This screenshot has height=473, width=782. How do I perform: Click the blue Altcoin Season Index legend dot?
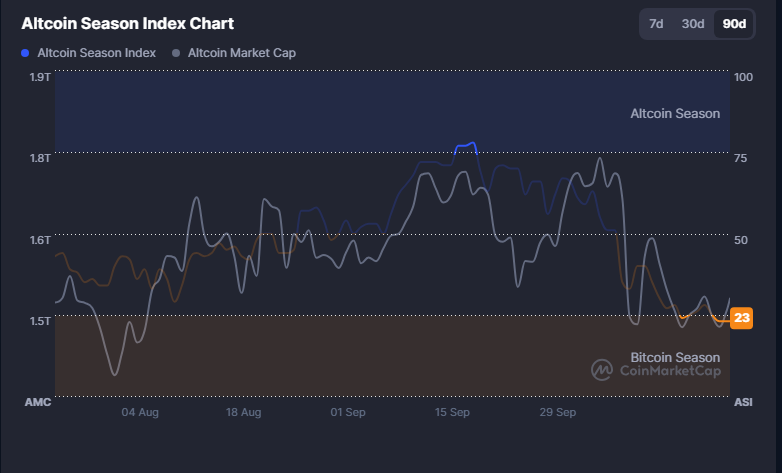26,52
